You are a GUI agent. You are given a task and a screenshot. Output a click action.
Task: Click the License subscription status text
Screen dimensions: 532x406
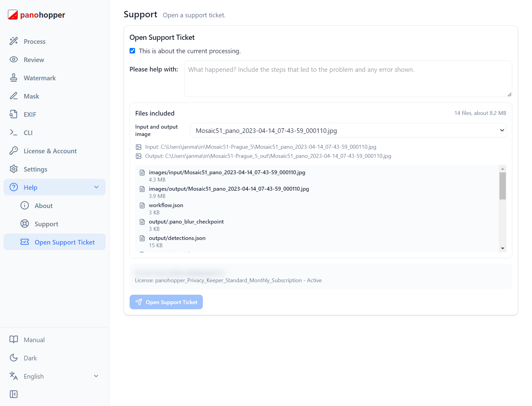click(x=228, y=280)
